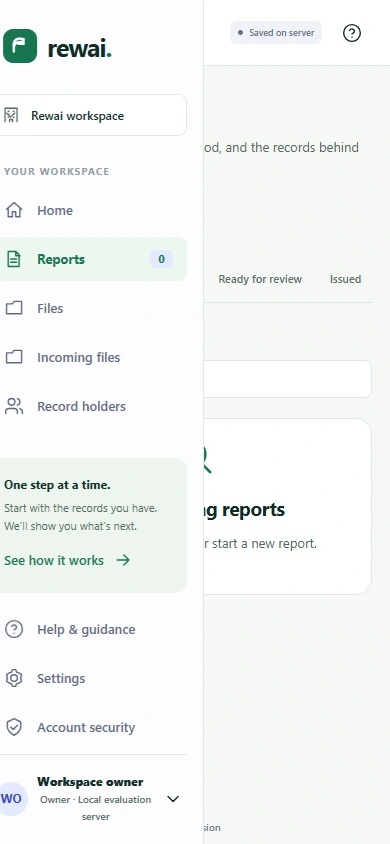The height and width of the screenshot is (844, 390).
Task: Click the Help & guidance question icon
Action: pos(13,629)
